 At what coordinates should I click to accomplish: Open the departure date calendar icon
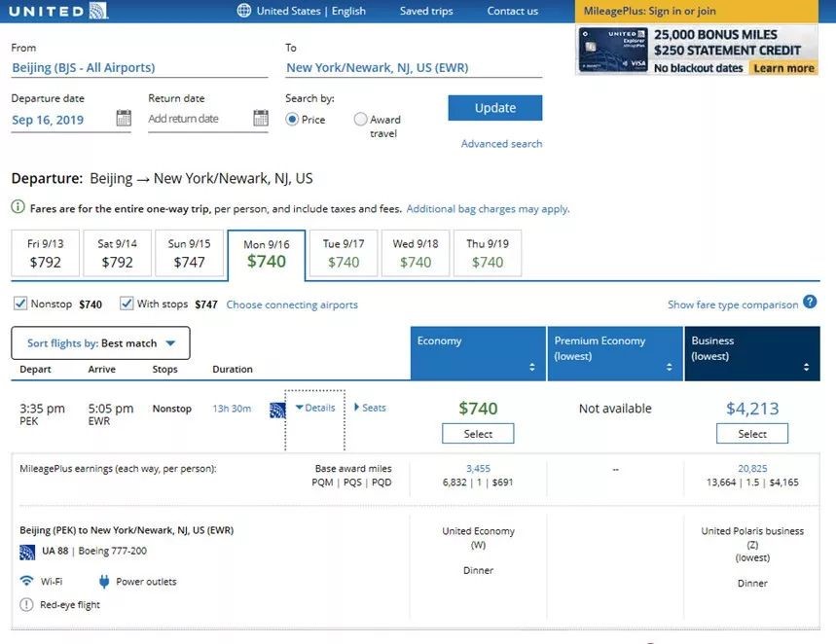pyautogui.click(x=124, y=119)
